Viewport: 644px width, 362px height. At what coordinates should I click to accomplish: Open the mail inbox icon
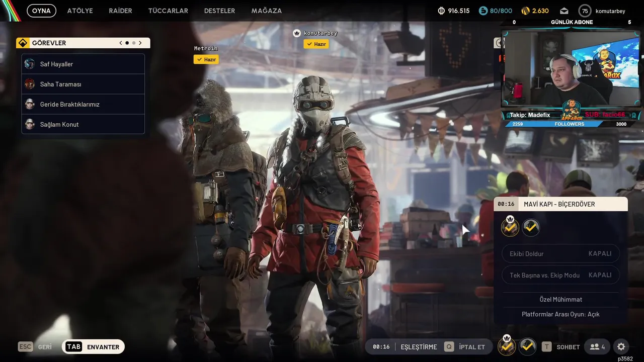[x=564, y=11]
